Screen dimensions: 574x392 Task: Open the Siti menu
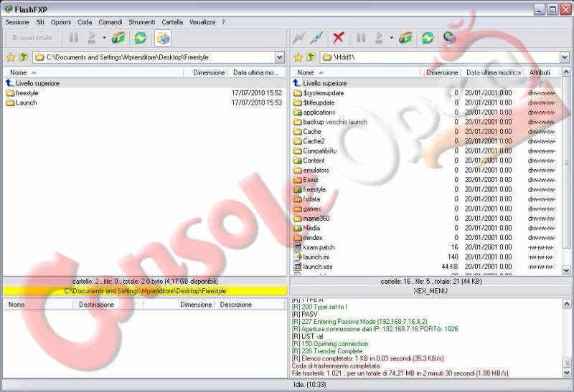40,22
